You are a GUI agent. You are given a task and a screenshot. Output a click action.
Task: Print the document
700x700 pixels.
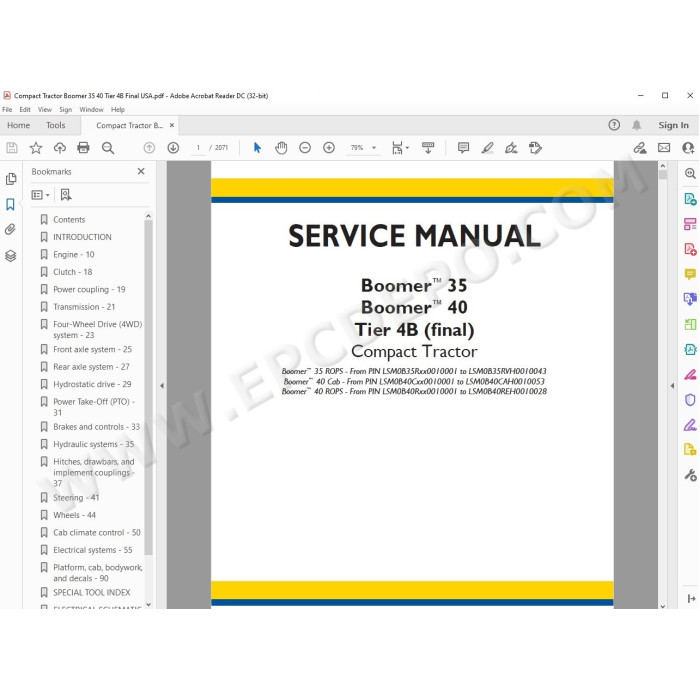coord(83,148)
